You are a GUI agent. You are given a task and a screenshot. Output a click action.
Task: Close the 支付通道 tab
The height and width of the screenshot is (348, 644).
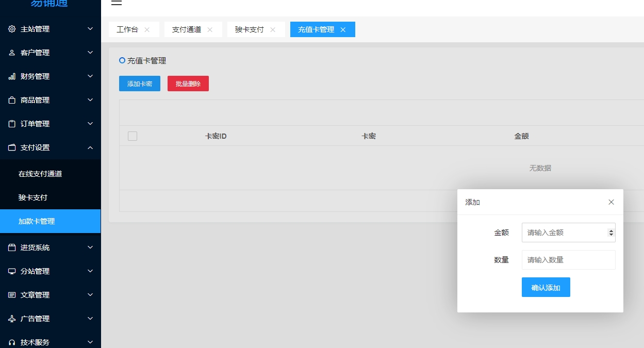(x=210, y=29)
